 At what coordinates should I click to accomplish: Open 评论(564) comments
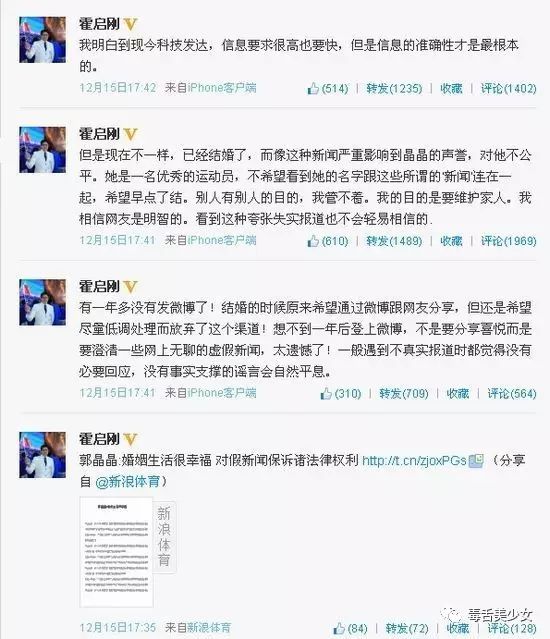click(x=512, y=393)
